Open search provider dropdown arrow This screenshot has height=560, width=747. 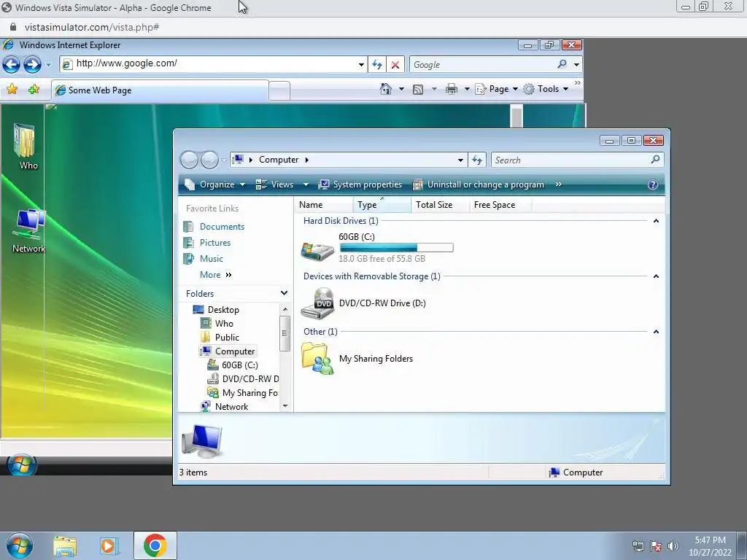click(576, 65)
